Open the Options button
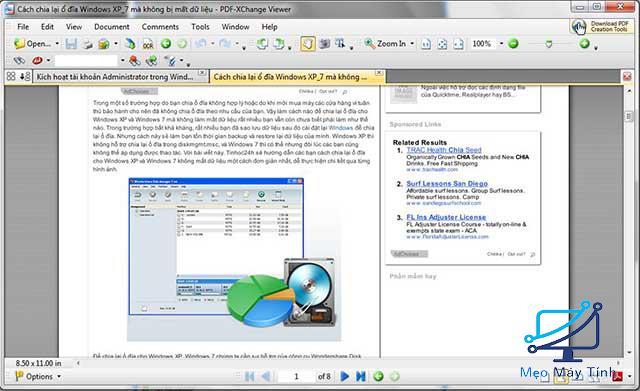This screenshot has width=640, height=391. pyautogui.click(x=38, y=376)
